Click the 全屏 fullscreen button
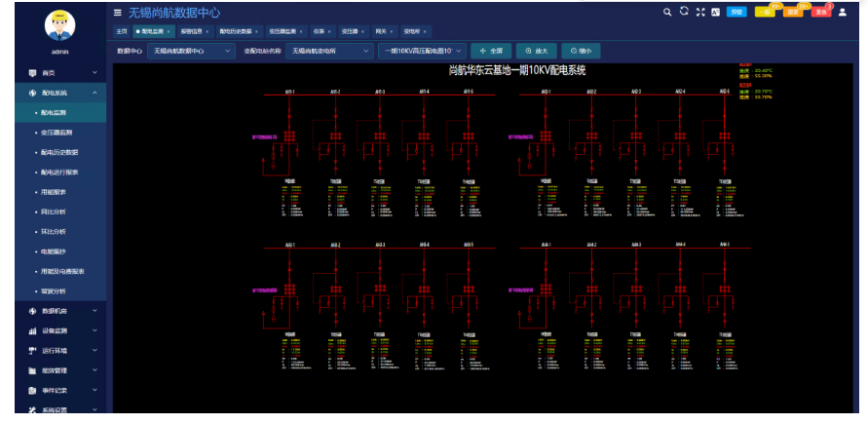Screen dimensions: 868x424 point(491,50)
